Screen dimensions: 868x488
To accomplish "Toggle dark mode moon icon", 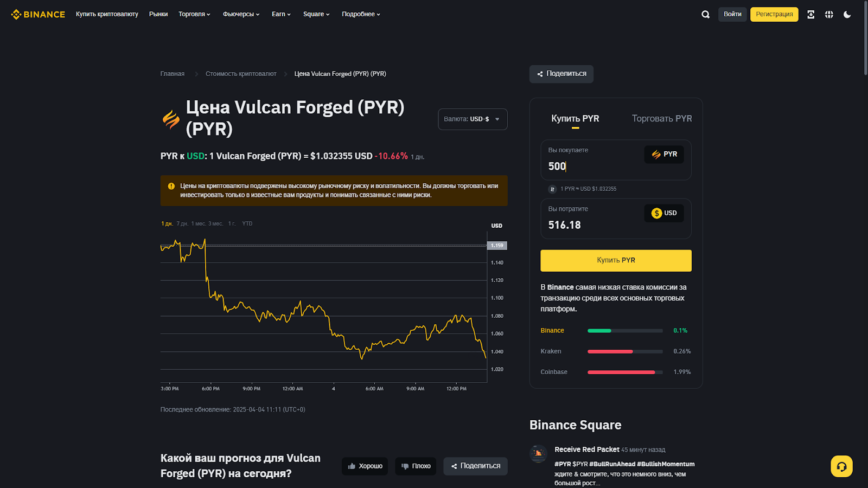I will coord(847,15).
